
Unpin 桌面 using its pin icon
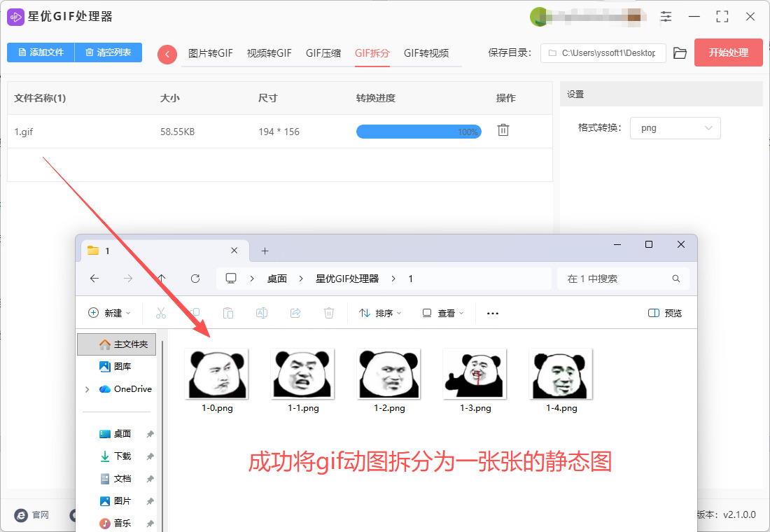150,434
